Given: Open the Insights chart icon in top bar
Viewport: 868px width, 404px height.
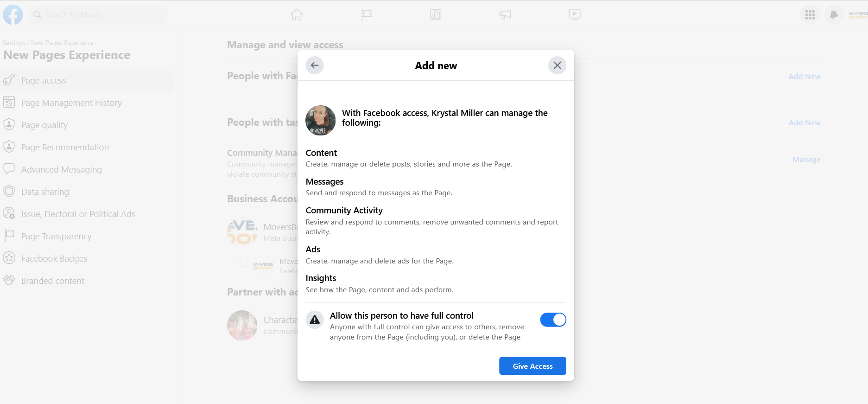Looking at the screenshot, I should pyautogui.click(x=436, y=15).
